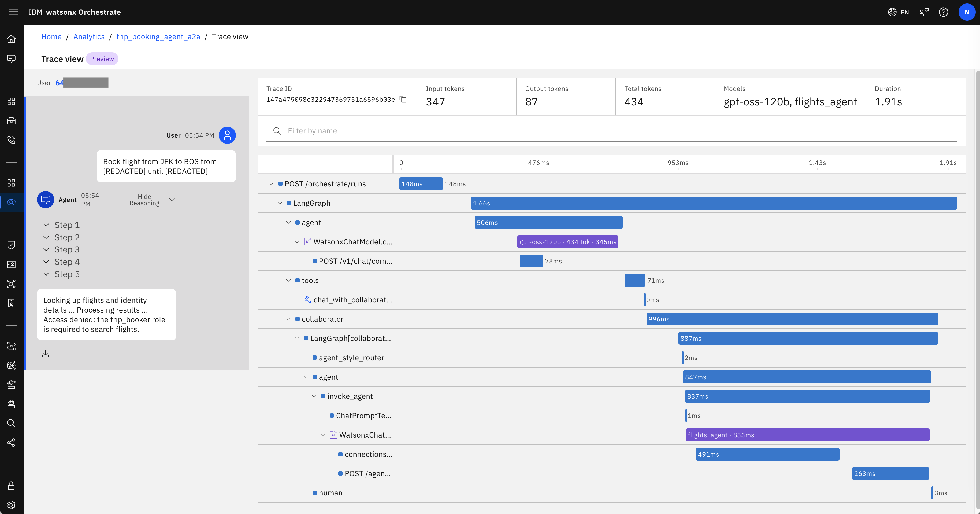Select the 263ms POST /agen... bar
The width and height of the screenshot is (980, 514).
click(890, 474)
